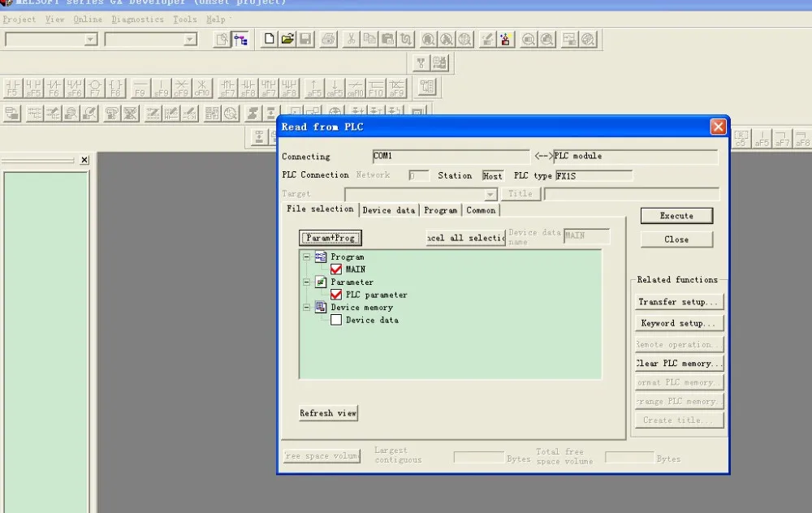Switch to the Device data tab
Image resolution: width=812 pixels, height=513 pixels.
click(x=389, y=210)
